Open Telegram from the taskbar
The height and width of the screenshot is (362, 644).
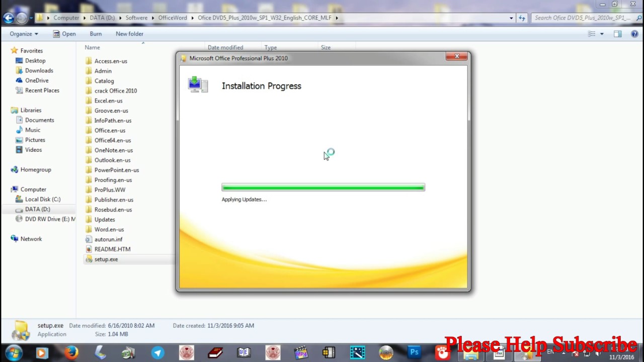[157, 353]
